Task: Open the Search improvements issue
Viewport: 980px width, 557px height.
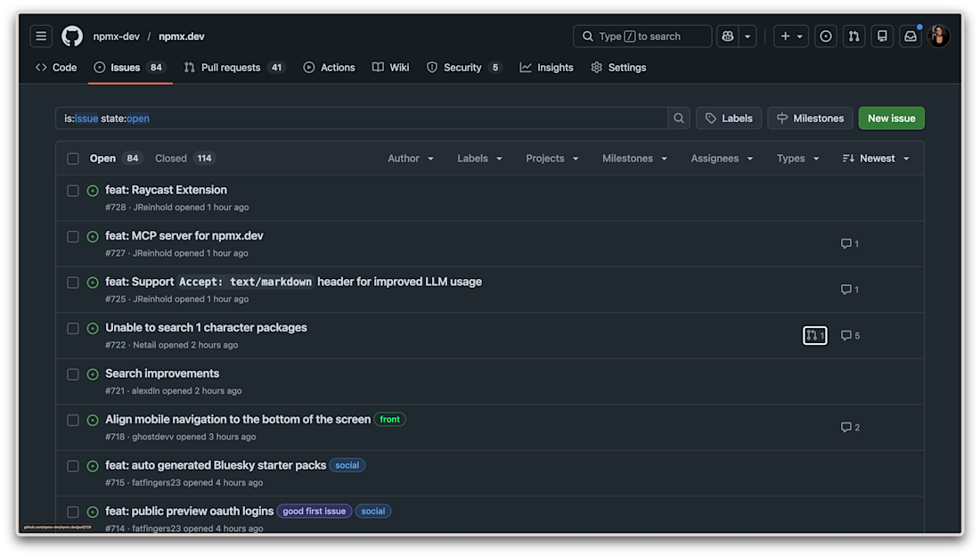Action: [162, 373]
